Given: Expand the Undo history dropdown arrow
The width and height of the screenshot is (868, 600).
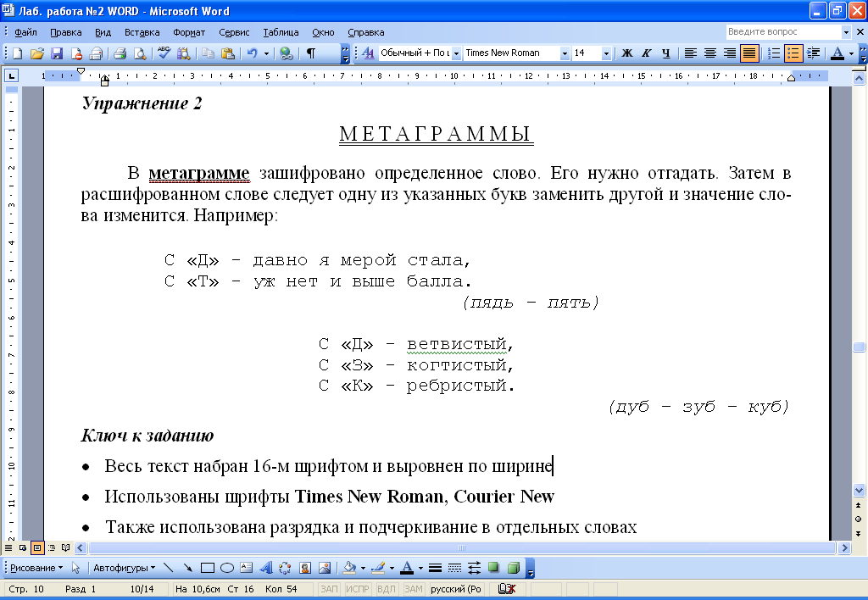Looking at the screenshot, I should click(x=266, y=53).
